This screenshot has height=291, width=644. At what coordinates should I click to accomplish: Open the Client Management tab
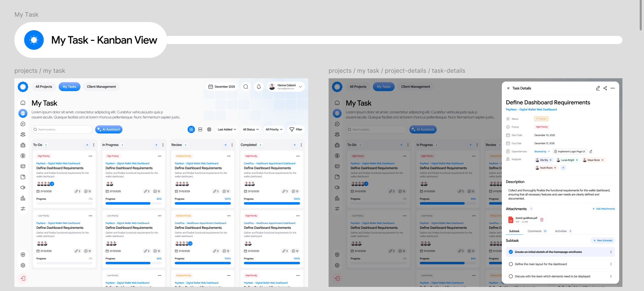pyautogui.click(x=101, y=87)
